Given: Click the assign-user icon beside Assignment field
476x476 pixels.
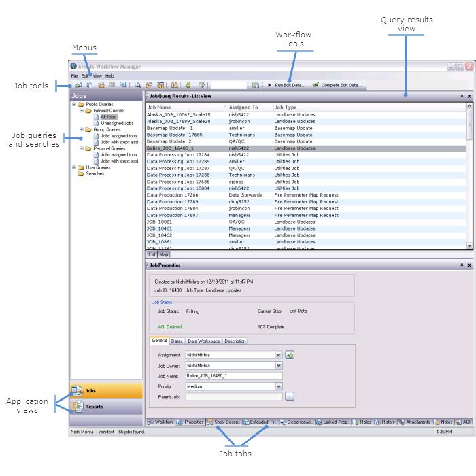Looking at the screenshot, I should [x=290, y=354].
